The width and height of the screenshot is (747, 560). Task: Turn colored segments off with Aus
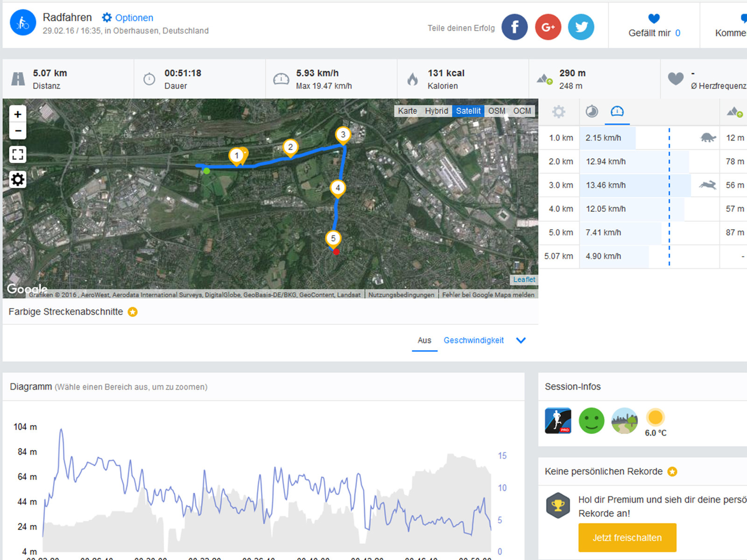[x=424, y=341]
